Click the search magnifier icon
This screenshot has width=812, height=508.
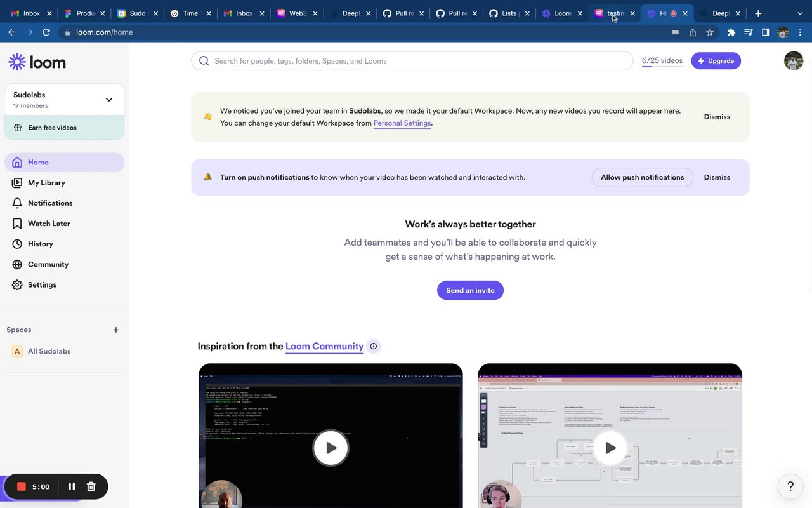pos(204,61)
